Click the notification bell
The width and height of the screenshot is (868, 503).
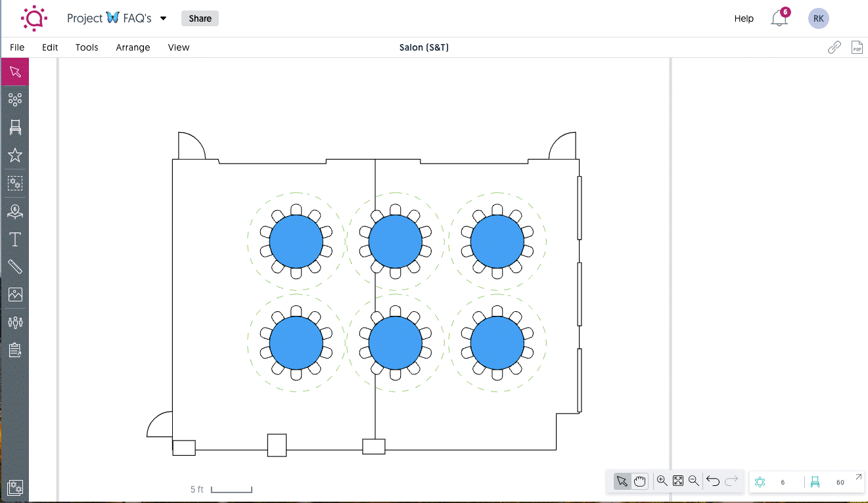778,18
